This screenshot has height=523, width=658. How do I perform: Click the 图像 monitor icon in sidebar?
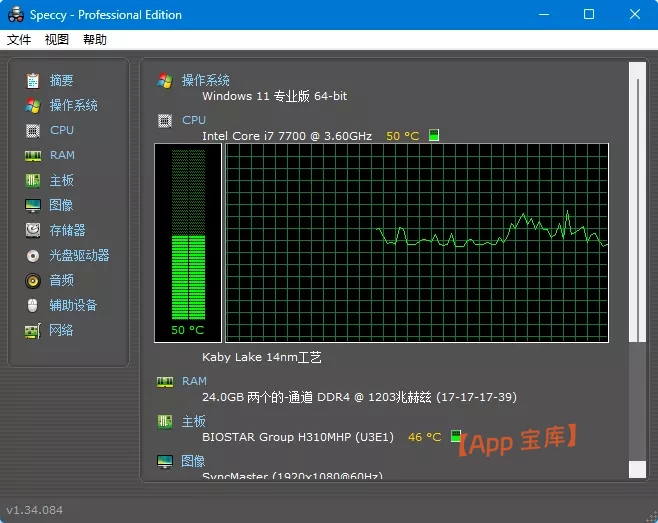pyautogui.click(x=33, y=206)
